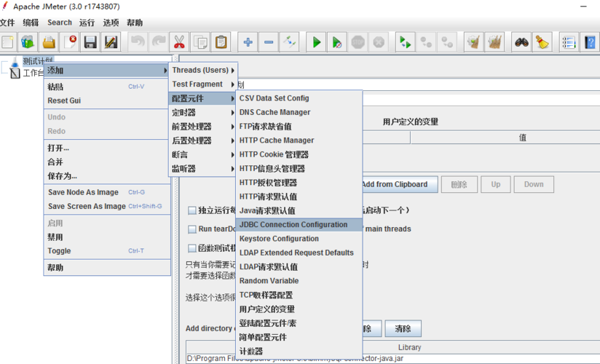Image resolution: width=600 pixels, height=364 pixels.
Task: Start the test with green play icon
Action: point(317,41)
